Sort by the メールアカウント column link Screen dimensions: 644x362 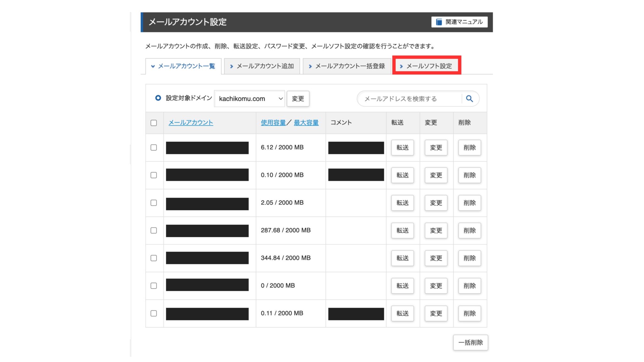coord(191,123)
